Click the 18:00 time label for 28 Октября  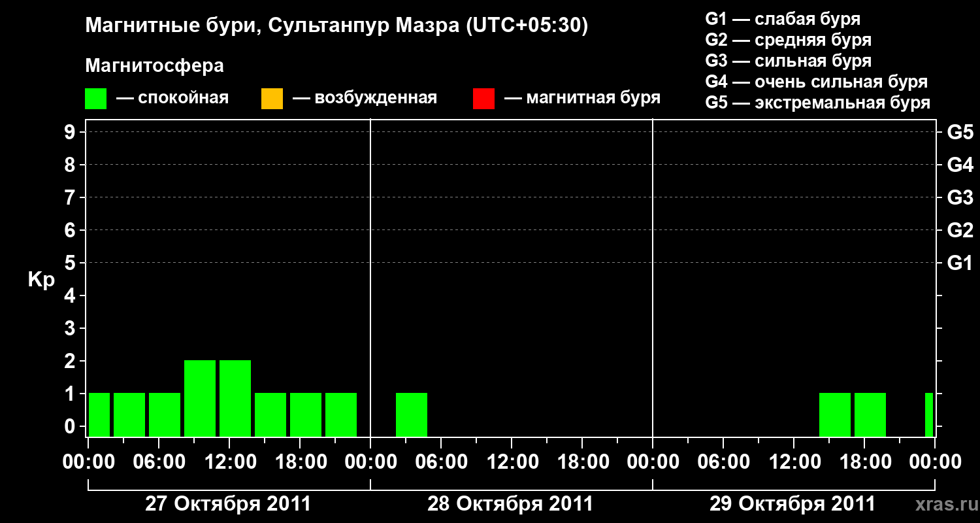[x=582, y=462]
